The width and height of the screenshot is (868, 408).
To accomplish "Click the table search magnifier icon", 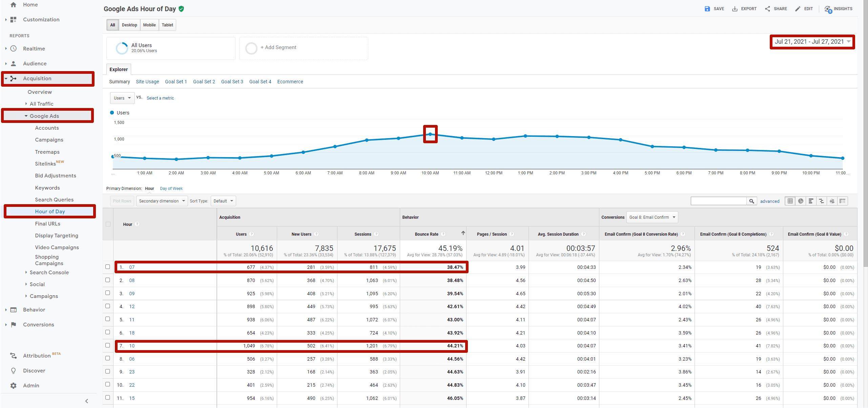I will pyautogui.click(x=751, y=201).
